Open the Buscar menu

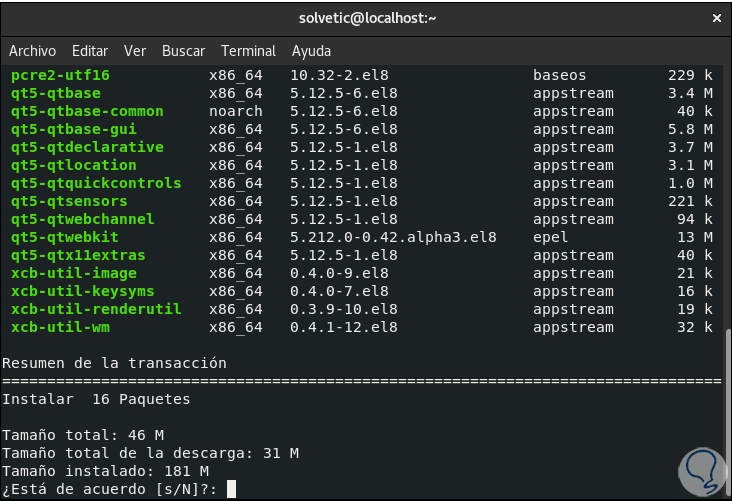coord(183,50)
